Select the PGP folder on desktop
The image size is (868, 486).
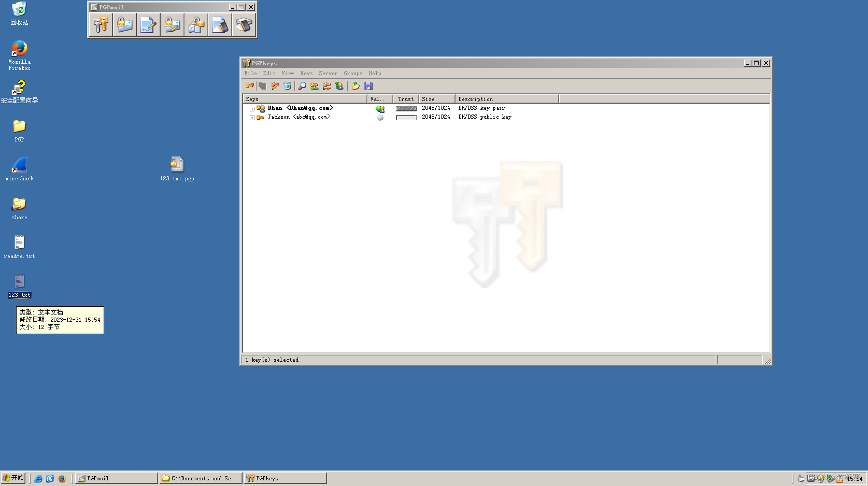coord(19,131)
